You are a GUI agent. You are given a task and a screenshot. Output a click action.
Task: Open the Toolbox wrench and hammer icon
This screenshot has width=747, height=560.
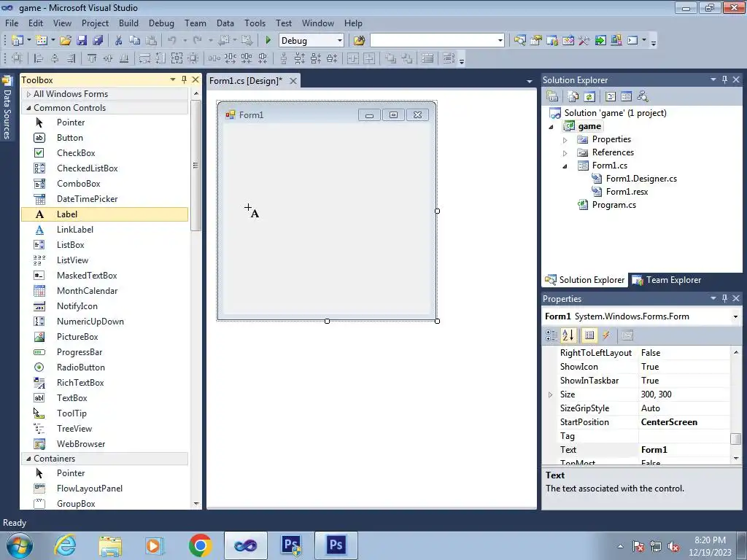pos(584,41)
